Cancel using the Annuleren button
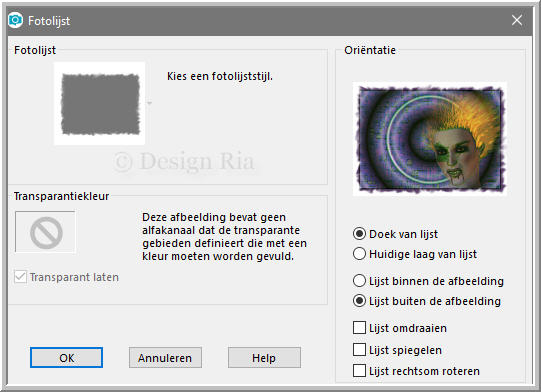This screenshot has height=392, width=541. [x=165, y=357]
